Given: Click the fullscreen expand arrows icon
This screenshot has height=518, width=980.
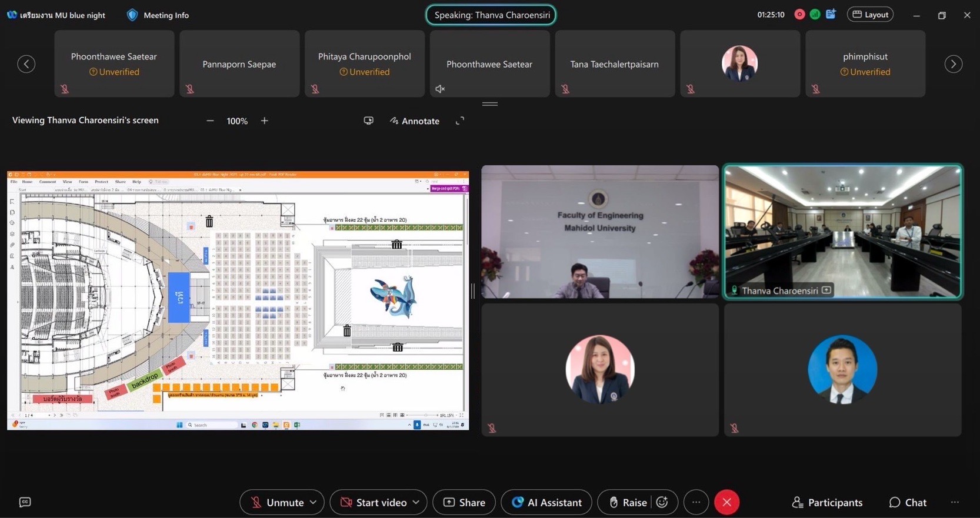Looking at the screenshot, I should tap(460, 121).
